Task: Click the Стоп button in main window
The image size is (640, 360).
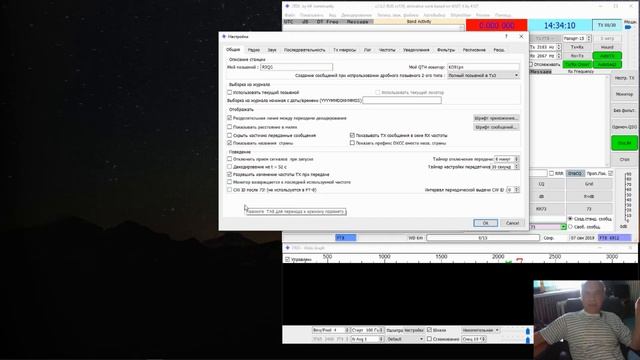Action: click(624, 160)
